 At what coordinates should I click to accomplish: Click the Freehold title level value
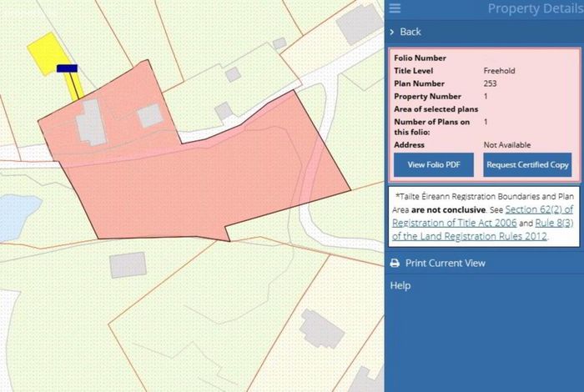click(499, 71)
